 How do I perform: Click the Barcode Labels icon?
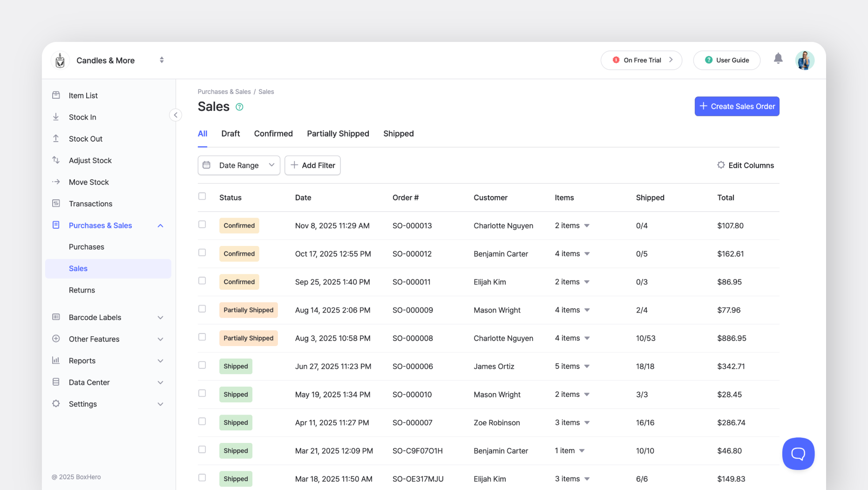(56, 317)
